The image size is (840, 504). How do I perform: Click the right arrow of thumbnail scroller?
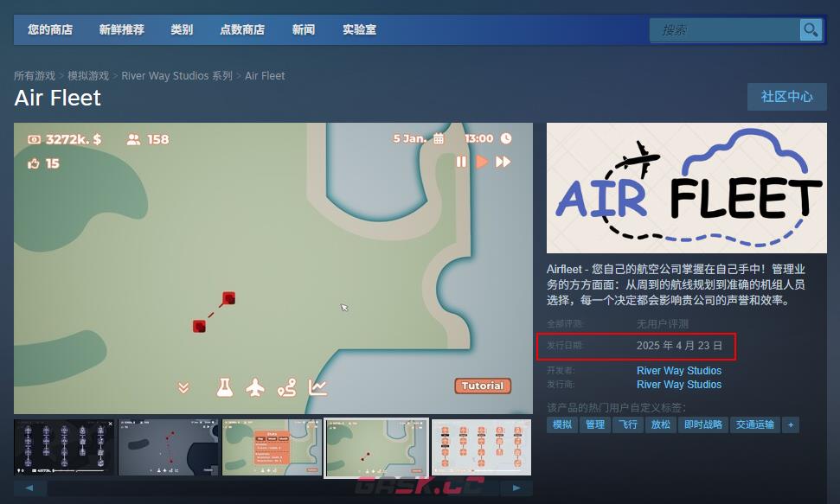pyautogui.click(x=516, y=488)
